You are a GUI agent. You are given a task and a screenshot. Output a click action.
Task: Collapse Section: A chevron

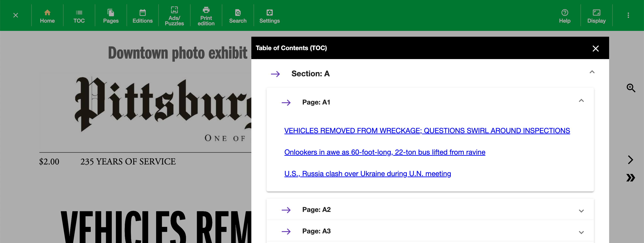coord(592,72)
